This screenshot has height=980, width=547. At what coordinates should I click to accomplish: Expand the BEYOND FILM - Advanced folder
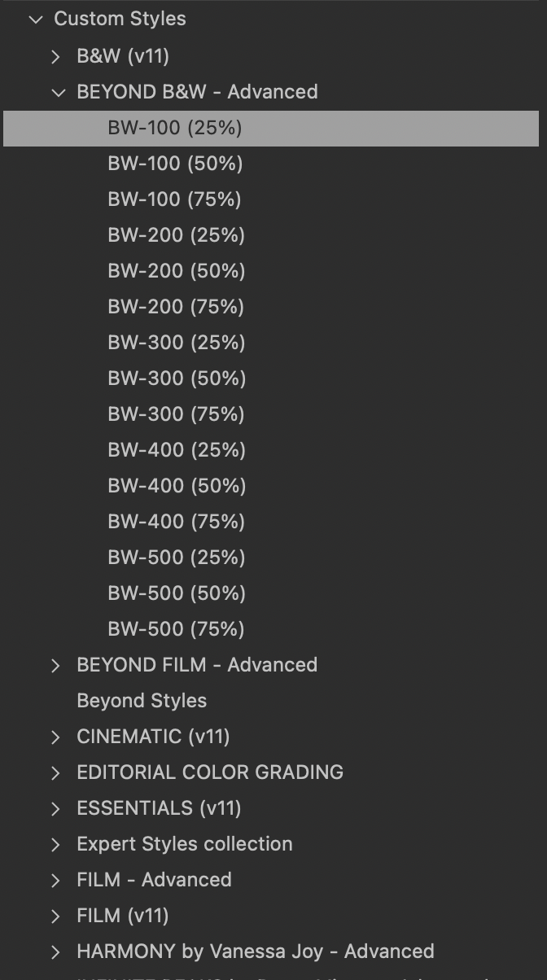click(56, 665)
